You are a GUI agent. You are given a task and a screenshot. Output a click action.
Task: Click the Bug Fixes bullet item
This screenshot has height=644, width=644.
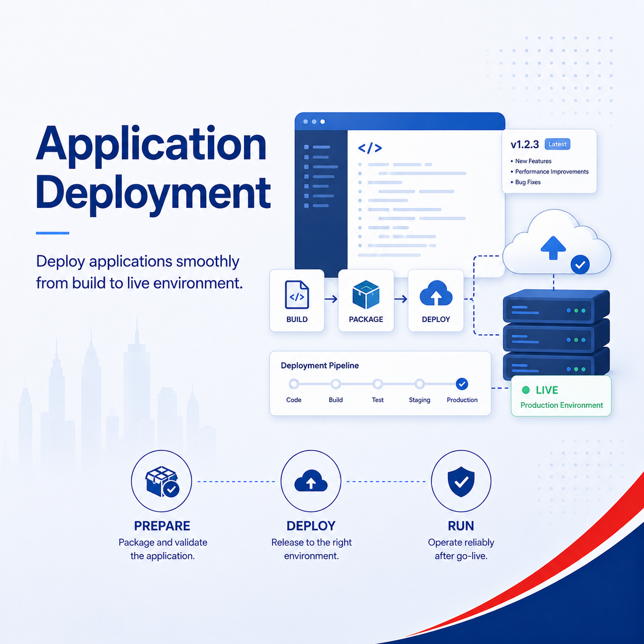coord(525,182)
